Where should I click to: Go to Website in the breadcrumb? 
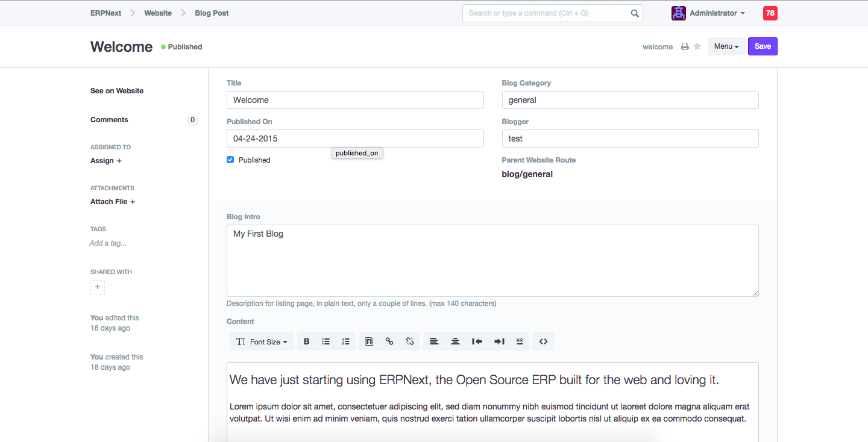(x=158, y=13)
